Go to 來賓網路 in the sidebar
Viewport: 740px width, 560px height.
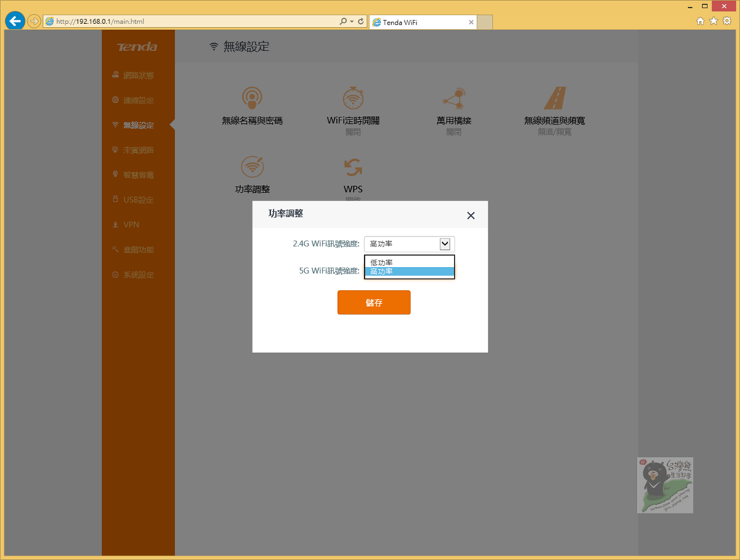138,150
